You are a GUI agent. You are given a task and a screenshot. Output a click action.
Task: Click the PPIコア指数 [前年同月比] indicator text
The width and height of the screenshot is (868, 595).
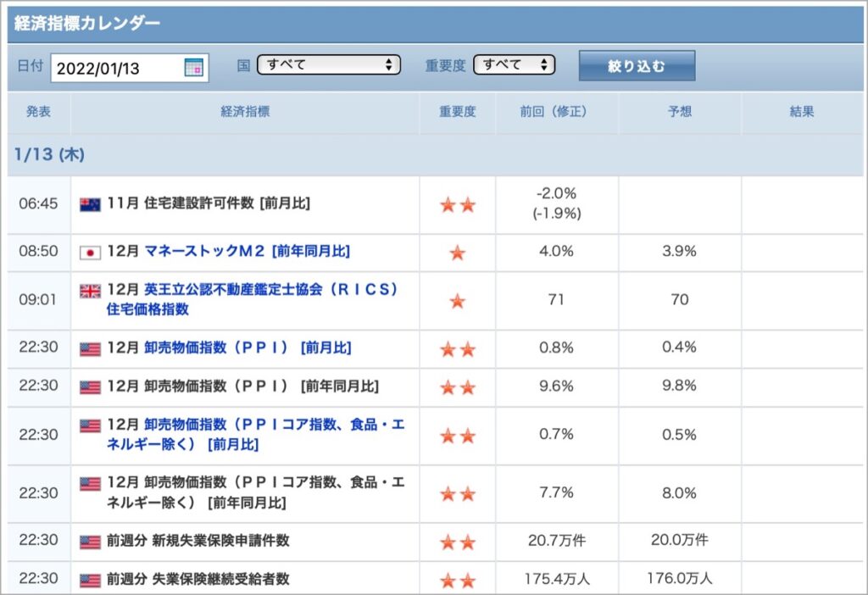coord(256,492)
